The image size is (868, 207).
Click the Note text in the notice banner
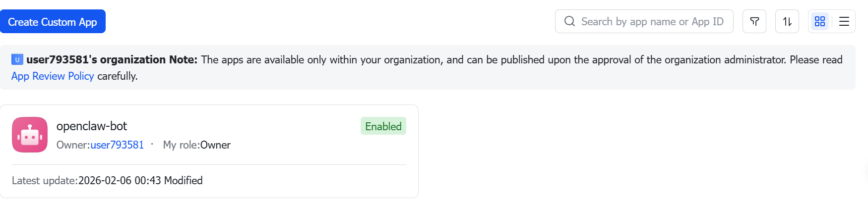pyautogui.click(x=183, y=59)
